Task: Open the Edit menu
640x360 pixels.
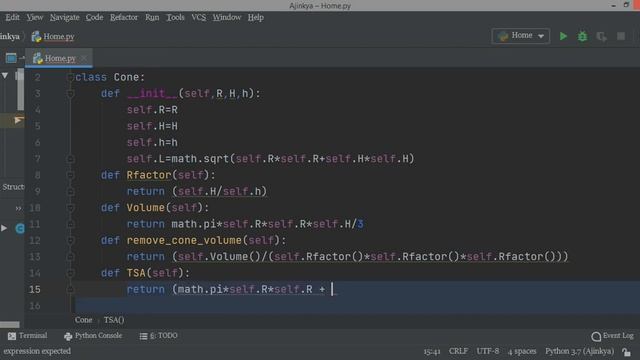Action: [12, 17]
